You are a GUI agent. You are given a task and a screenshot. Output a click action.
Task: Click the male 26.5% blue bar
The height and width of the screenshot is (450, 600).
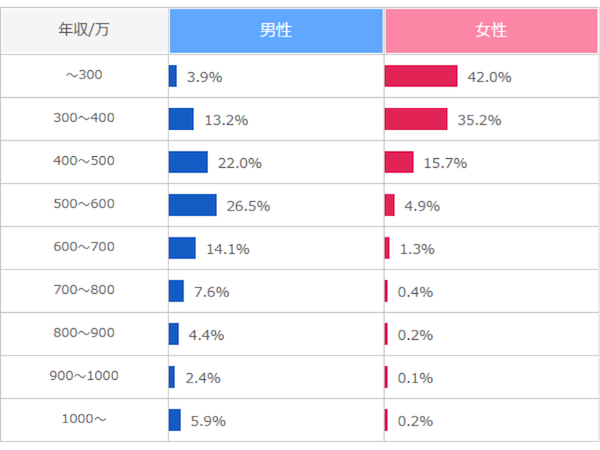point(192,205)
